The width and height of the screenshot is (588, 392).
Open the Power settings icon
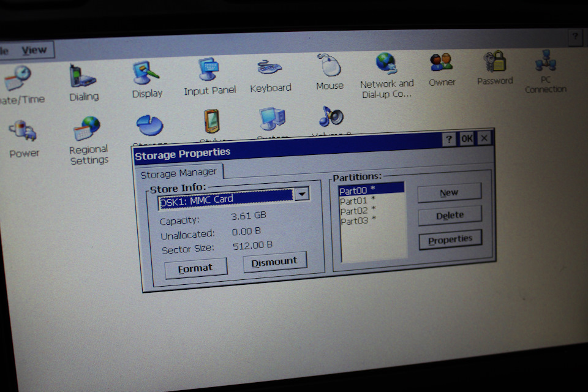pyautogui.click(x=23, y=130)
